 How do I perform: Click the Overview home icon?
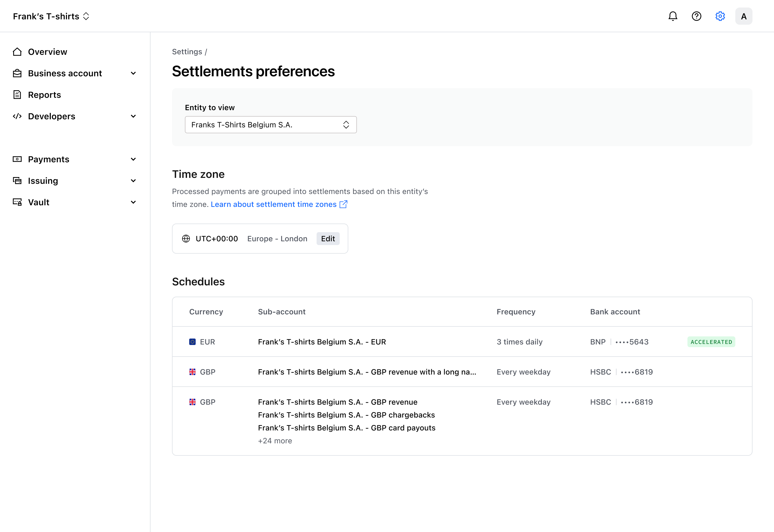point(17,52)
